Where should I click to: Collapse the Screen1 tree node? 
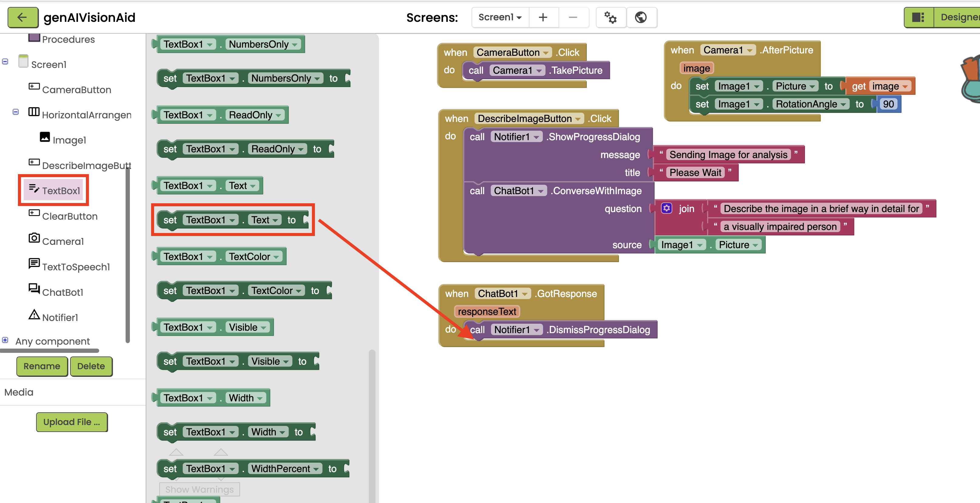[x=5, y=61]
